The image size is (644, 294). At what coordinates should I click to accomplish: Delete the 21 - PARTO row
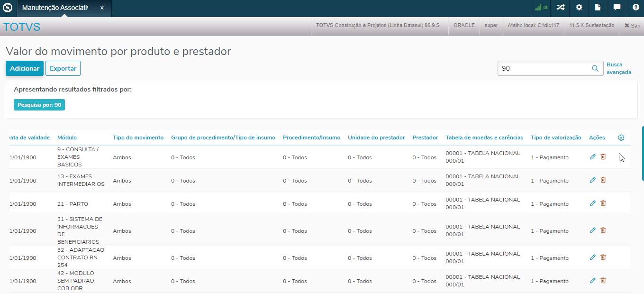pos(603,203)
